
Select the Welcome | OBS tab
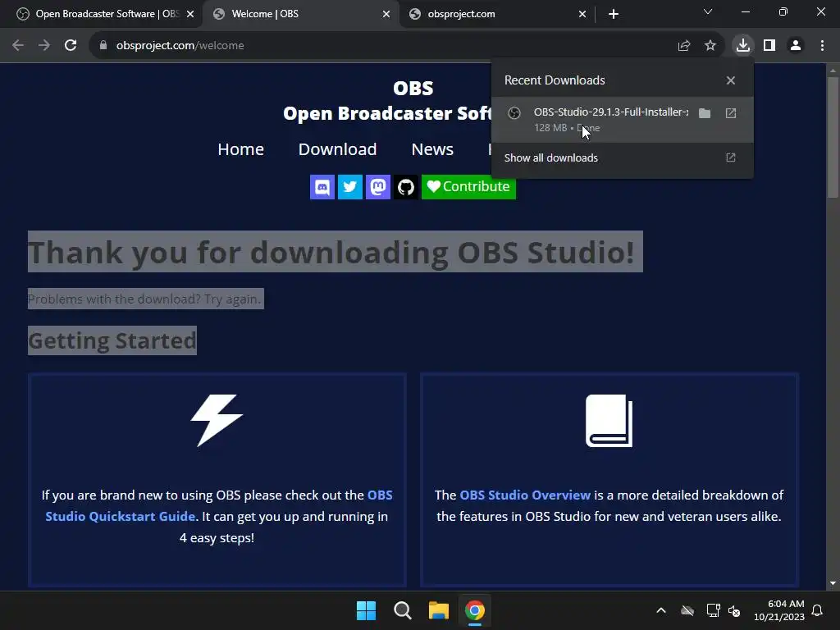300,14
